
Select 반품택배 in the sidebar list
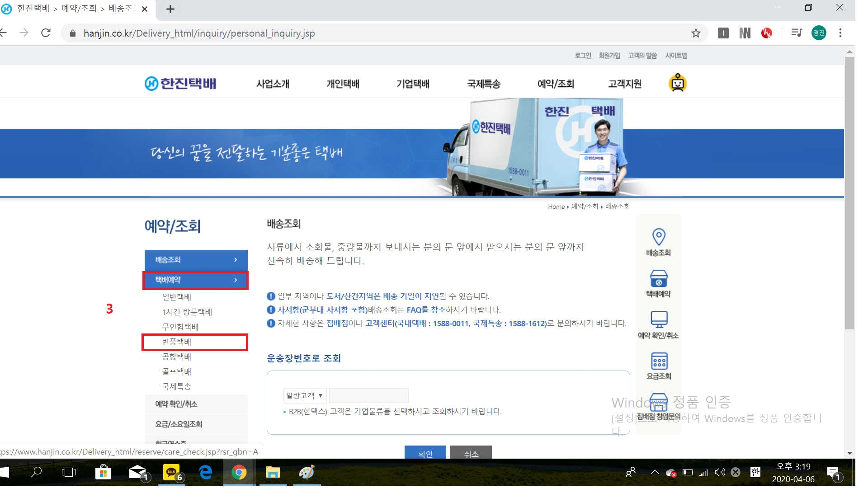pyautogui.click(x=177, y=342)
